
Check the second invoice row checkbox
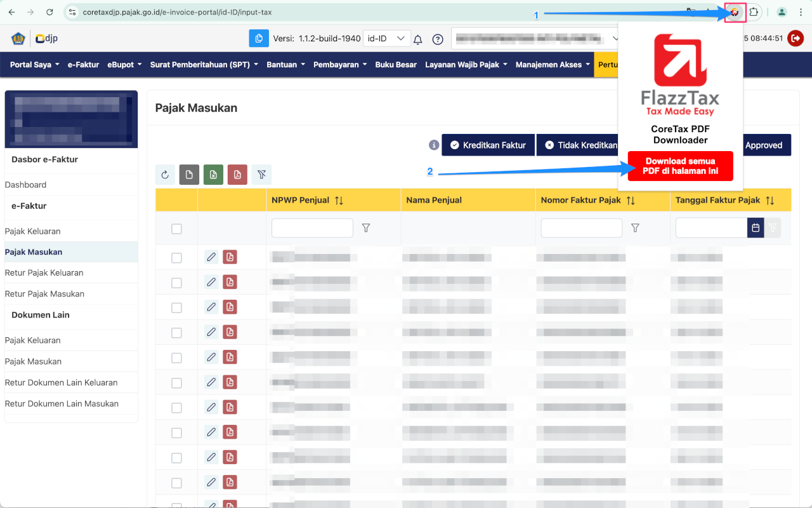click(176, 282)
